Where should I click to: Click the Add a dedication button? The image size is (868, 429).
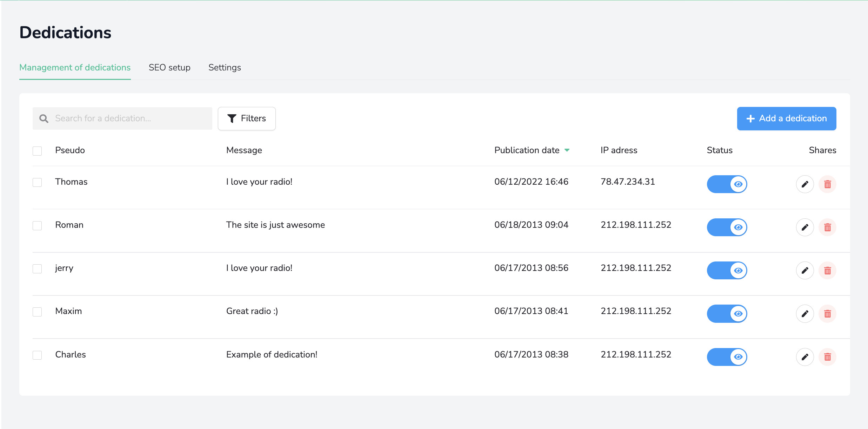point(786,118)
